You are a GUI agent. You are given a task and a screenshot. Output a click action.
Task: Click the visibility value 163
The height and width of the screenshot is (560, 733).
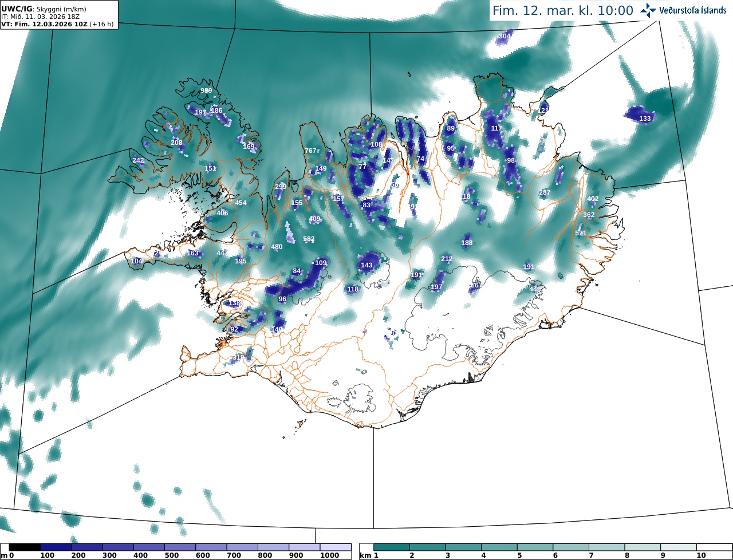click(192, 253)
